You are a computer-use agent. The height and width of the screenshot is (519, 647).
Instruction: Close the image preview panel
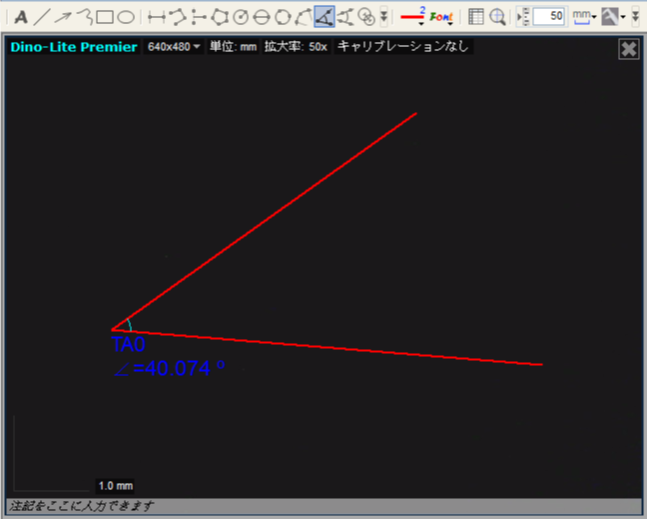(628, 49)
